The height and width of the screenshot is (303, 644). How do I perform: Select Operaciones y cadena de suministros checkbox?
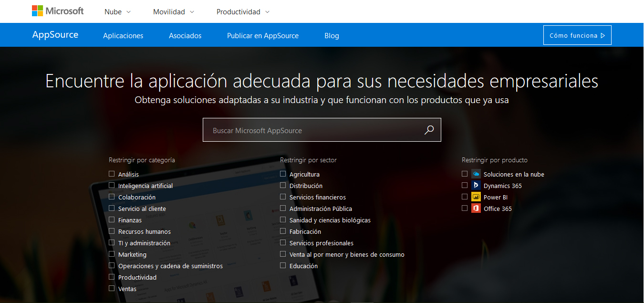(x=112, y=265)
